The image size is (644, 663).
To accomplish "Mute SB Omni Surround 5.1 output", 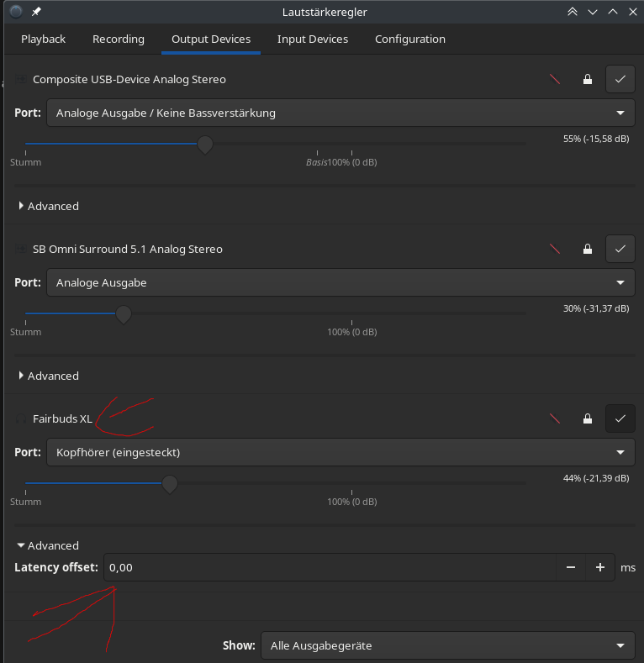I will [555, 249].
